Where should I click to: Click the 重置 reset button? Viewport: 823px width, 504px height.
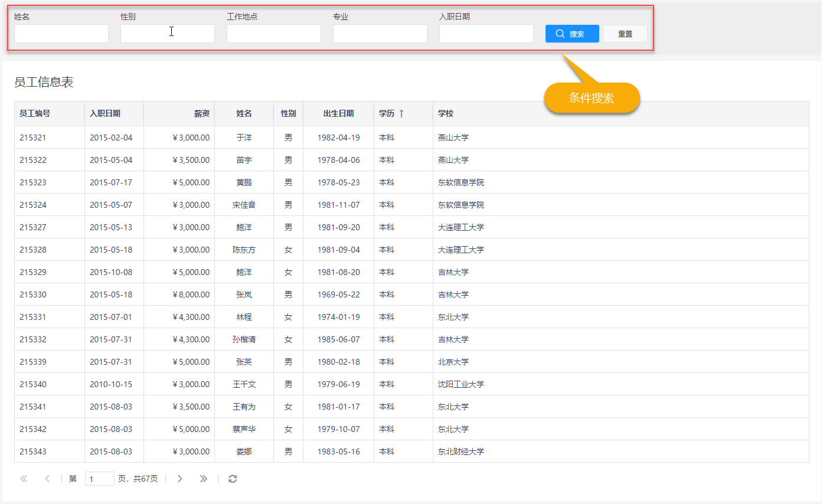click(625, 34)
